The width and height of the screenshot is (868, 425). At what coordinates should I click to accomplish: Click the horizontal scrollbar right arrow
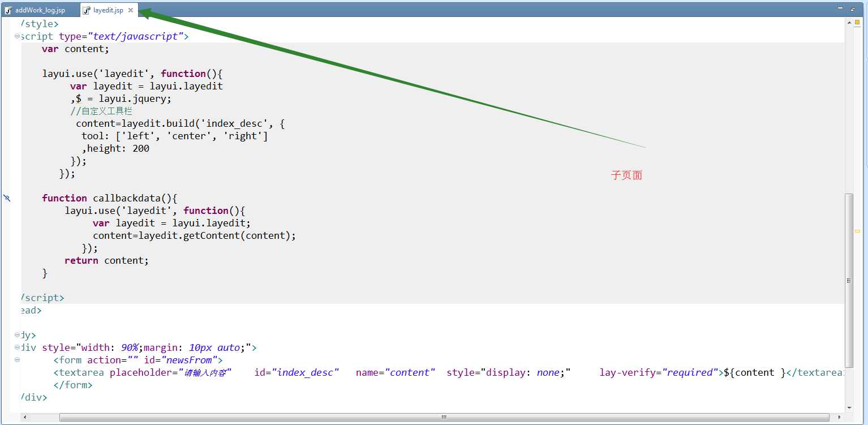[840, 417]
